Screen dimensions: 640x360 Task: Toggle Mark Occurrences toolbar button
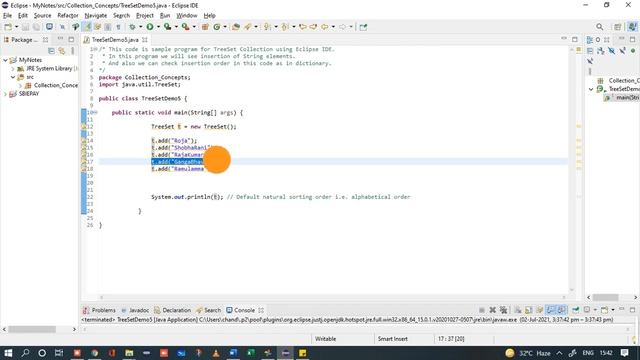click(87, 27)
